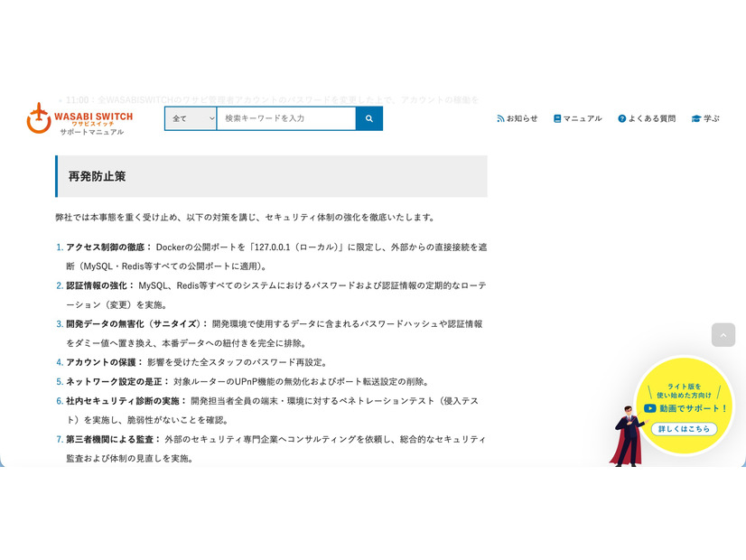Click the caped superhero mascot figure
Image resolution: width=746 pixels, height=560 pixels.
627,436
